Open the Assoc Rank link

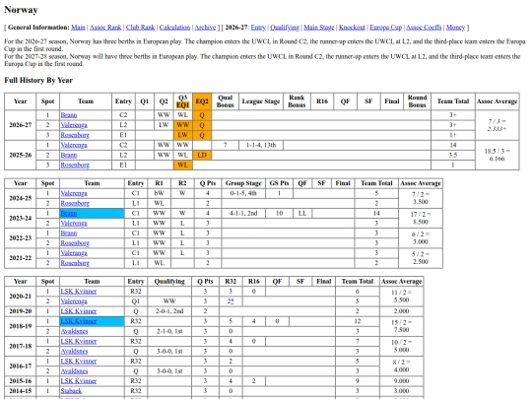(105, 28)
